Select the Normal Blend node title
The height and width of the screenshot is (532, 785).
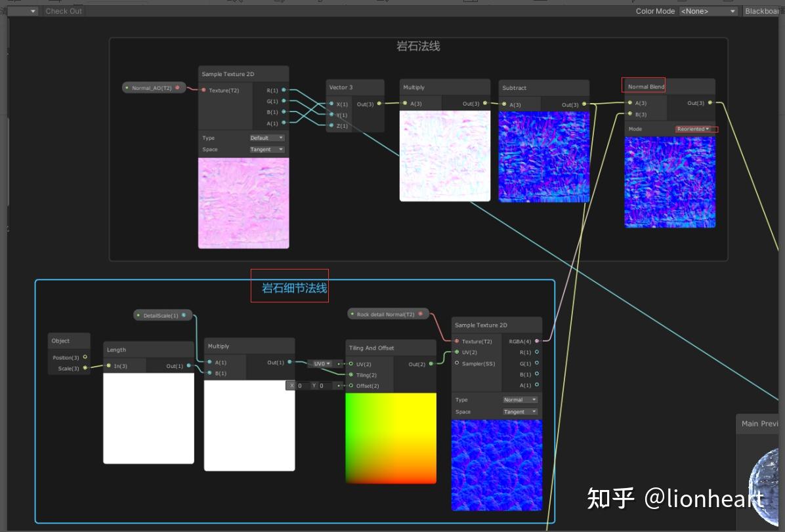tap(646, 87)
